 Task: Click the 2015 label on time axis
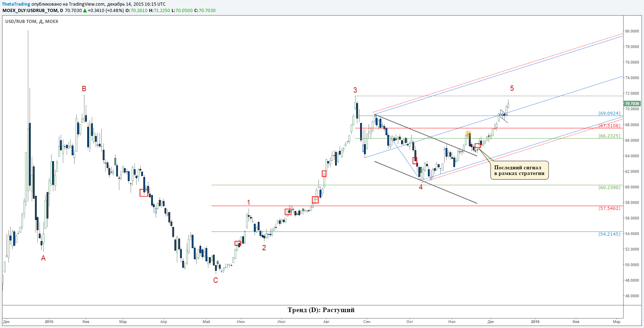[x=49, y=322]
